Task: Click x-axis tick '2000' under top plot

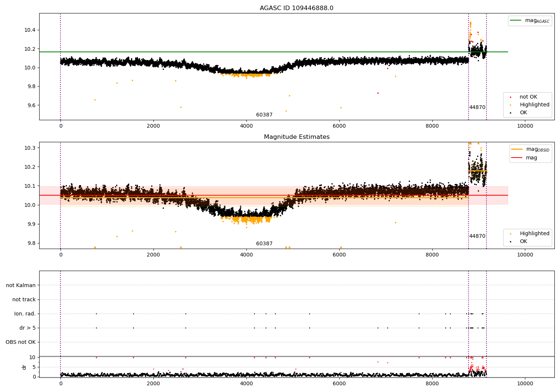Action: 153,126
